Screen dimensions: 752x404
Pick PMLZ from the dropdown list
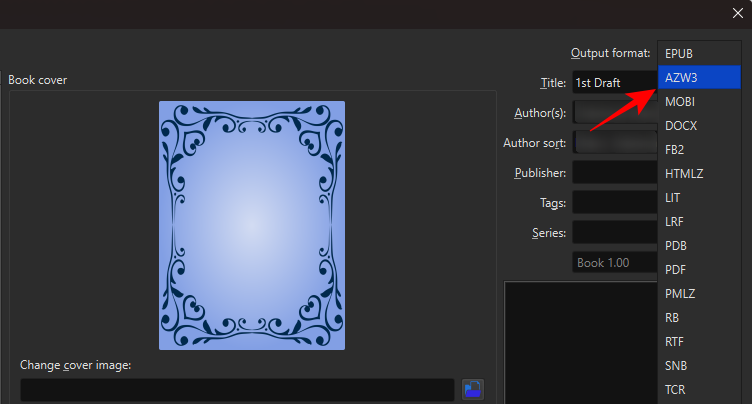[699, 294]
